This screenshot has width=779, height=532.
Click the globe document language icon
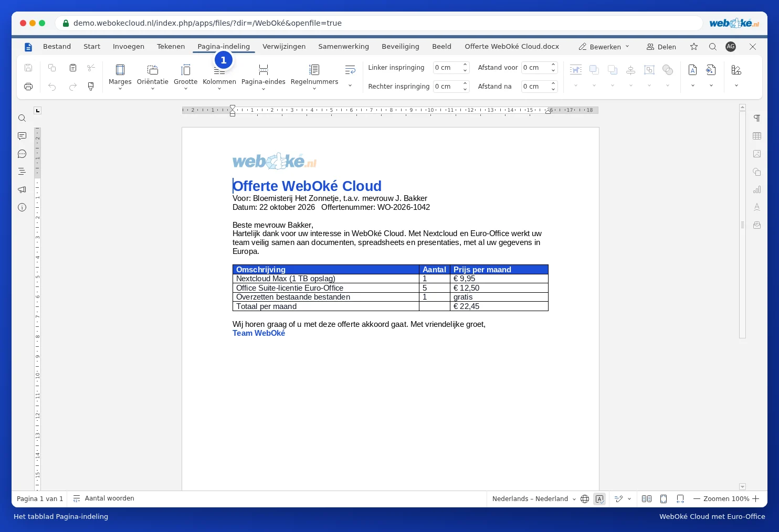click(585, 499)
